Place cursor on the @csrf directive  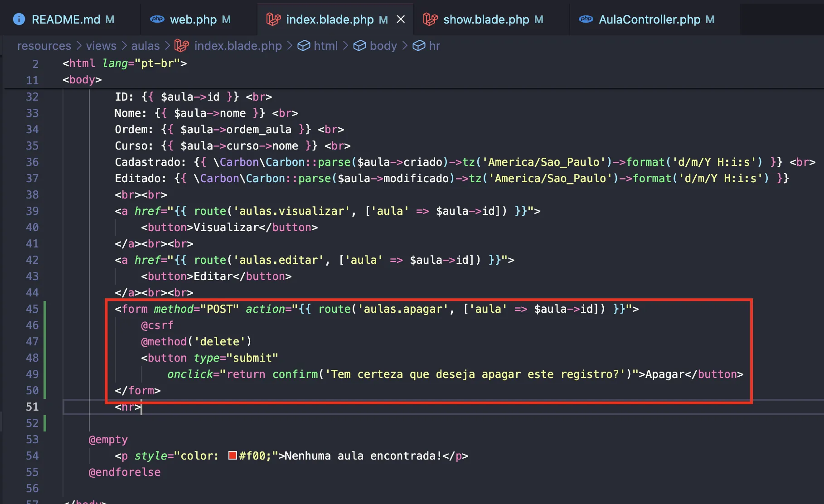coord(157,325)
